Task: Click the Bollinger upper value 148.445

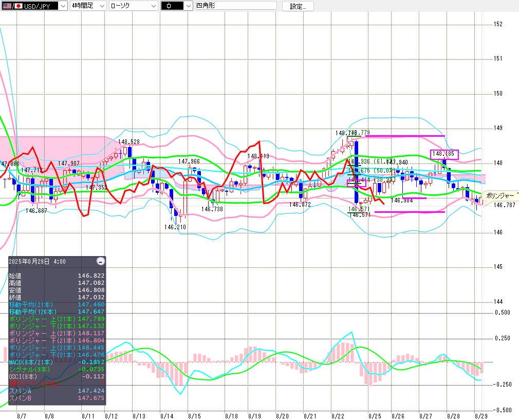Action: point(91,348)
